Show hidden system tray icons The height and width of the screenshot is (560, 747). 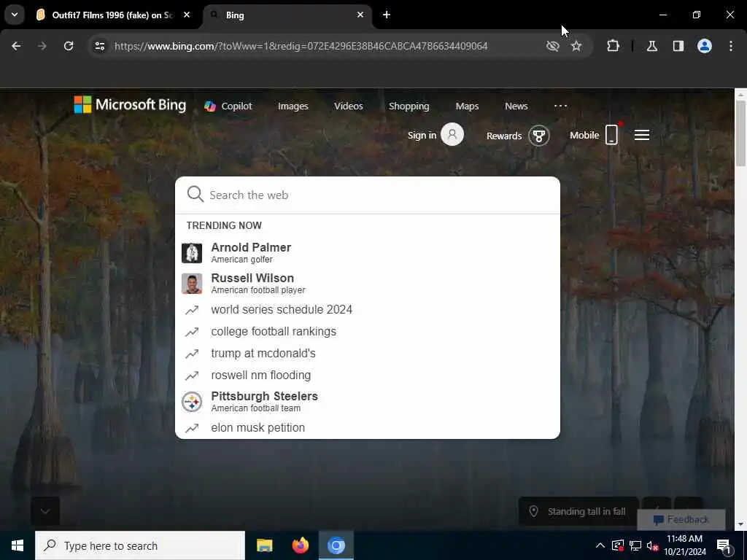click(x=600, y=545)
